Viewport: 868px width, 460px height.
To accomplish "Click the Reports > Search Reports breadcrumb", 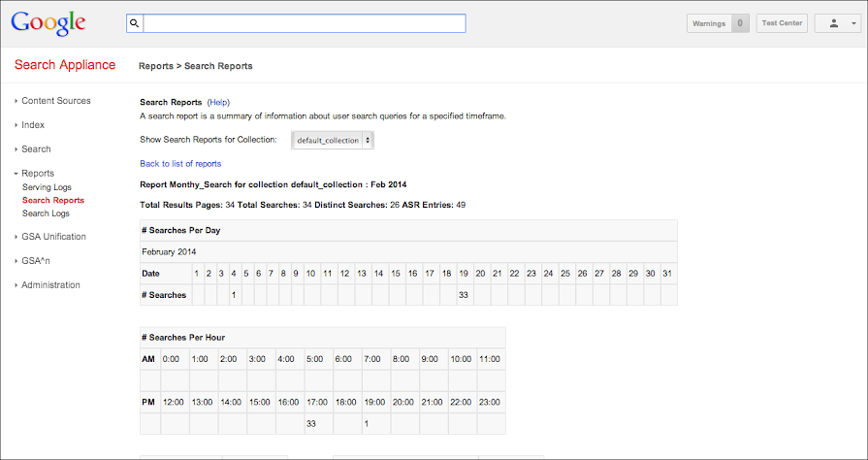I will (195, 66).
